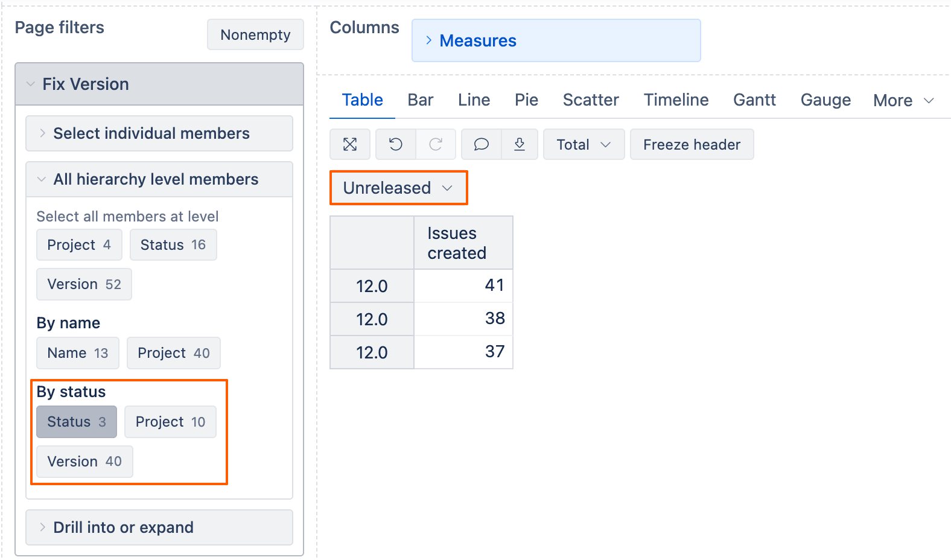Viewport: 951px width, 560px height.
Task: Open the More chart types menu
Action: tap(903, 100)
